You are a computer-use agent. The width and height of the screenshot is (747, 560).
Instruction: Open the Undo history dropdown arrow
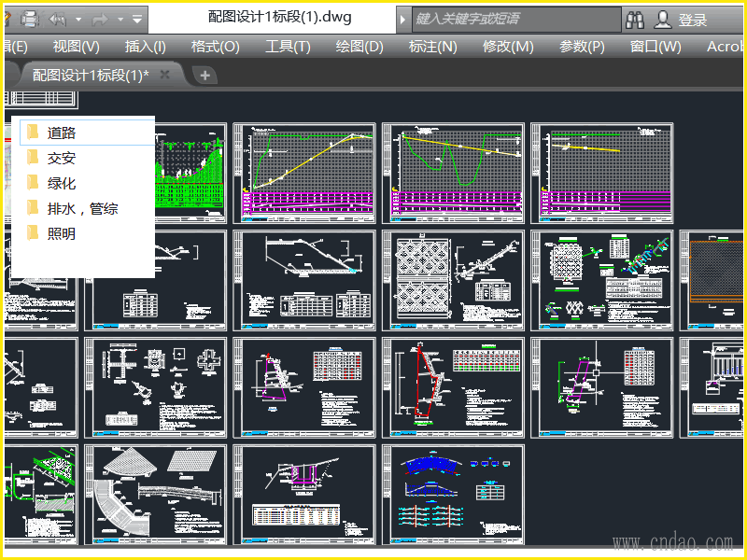coord(78,20)
